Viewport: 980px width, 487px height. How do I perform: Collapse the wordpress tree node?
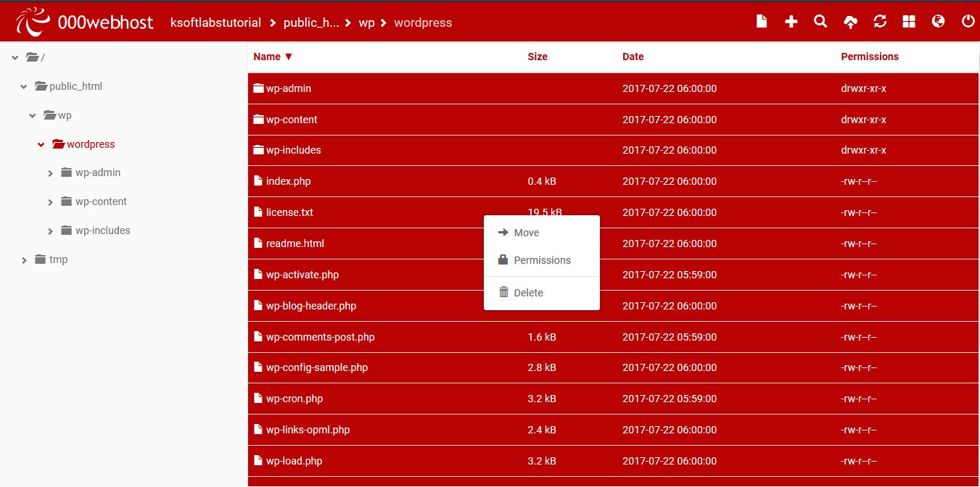pyautogui.click(x=41, y=145)
